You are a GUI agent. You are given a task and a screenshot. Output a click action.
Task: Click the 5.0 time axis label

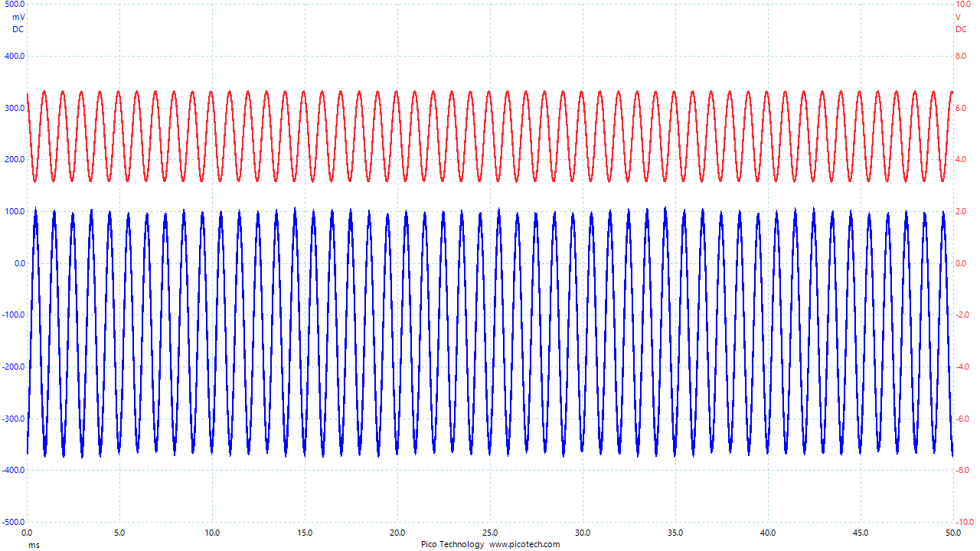pos(119,533)
